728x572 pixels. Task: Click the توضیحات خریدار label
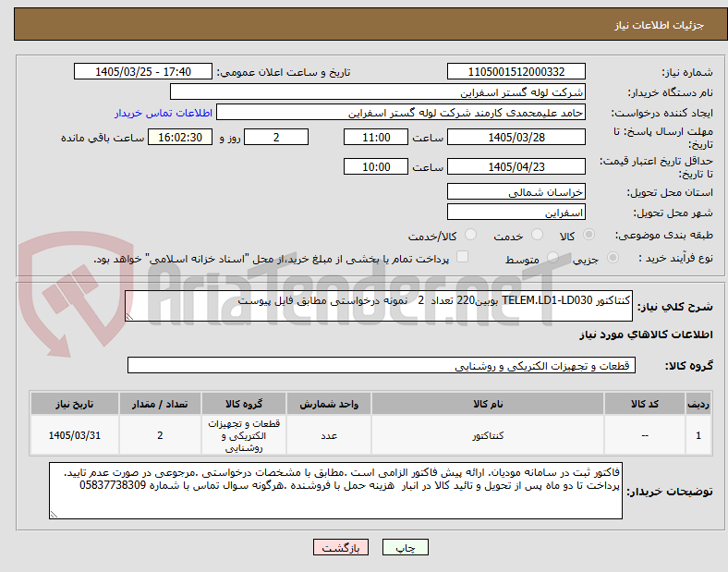(670, 492)
